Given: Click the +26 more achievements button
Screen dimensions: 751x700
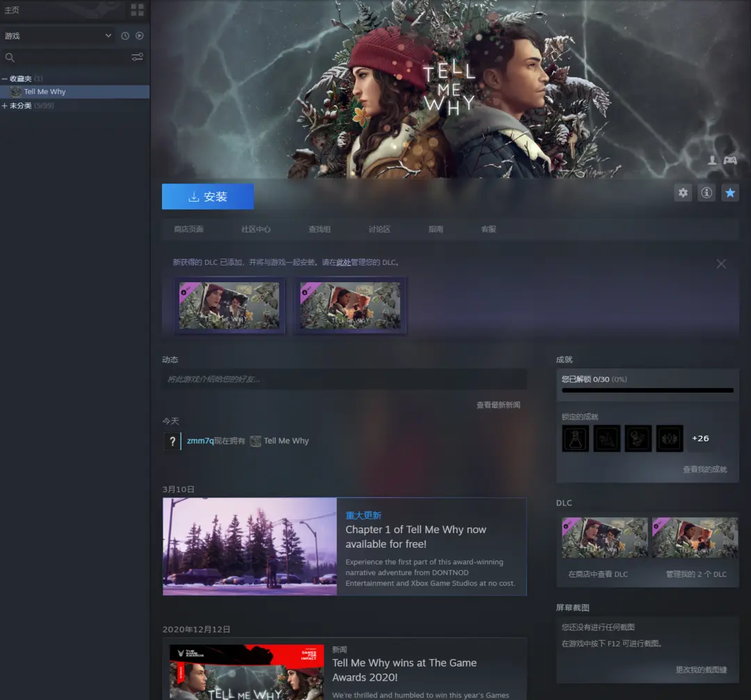Looking at the screenshot, I should [700, 438].
